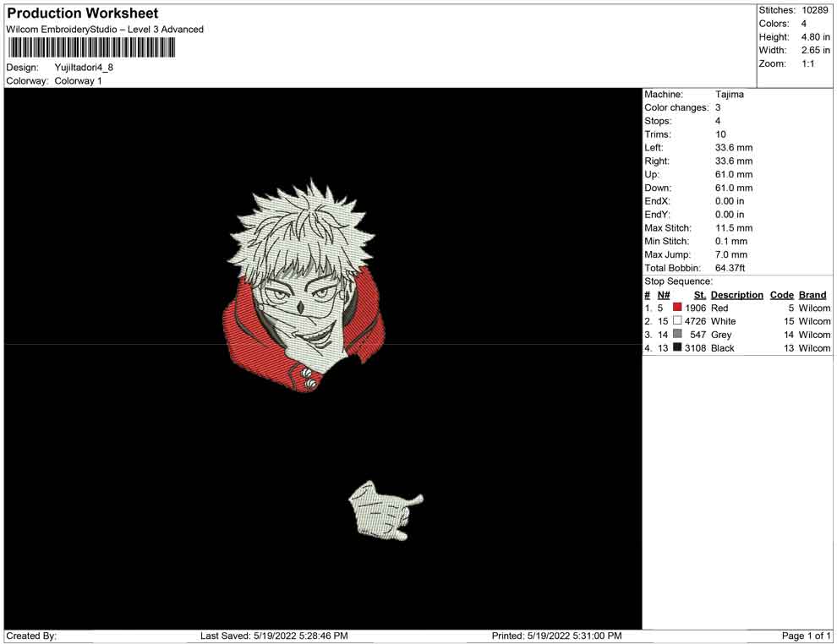Image resolution: width=837 pixels, height=644 pixels.
Task: Click the 'St.' column header
Action: pos(700,295)
